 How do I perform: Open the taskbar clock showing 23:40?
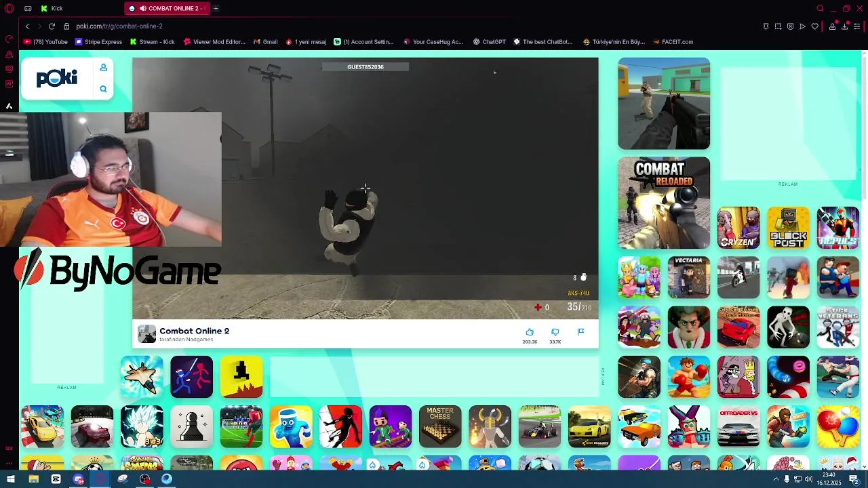[829, 479]
